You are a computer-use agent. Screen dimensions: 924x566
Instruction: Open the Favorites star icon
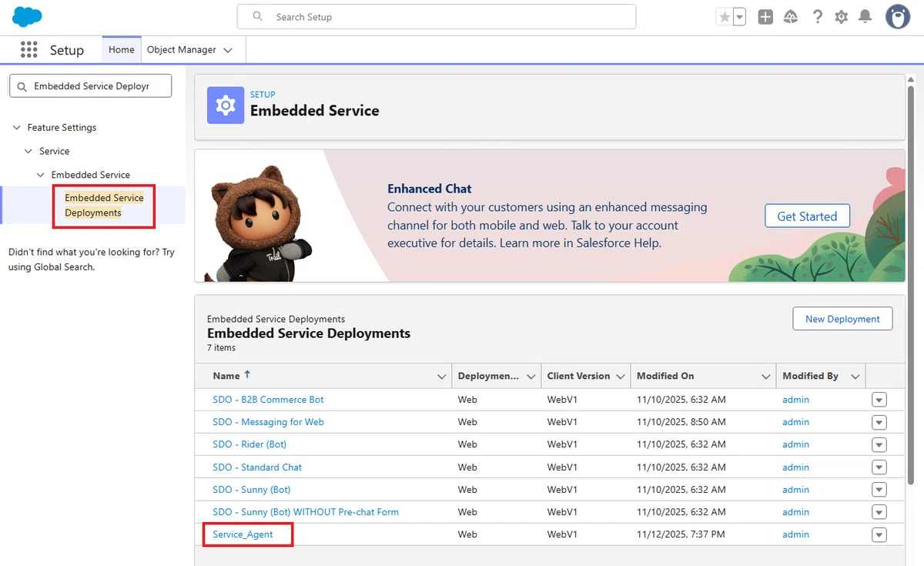pyautogui.click(x=724, y=17)
